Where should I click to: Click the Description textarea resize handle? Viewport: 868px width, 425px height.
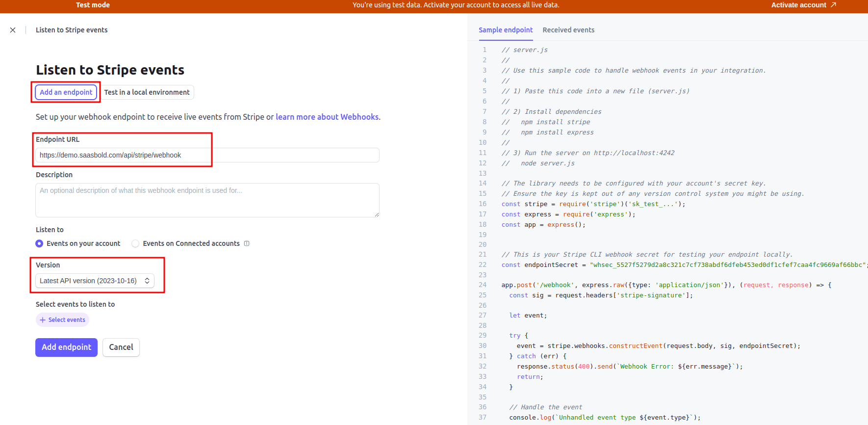pyautogui.click(x=377, y=214)
